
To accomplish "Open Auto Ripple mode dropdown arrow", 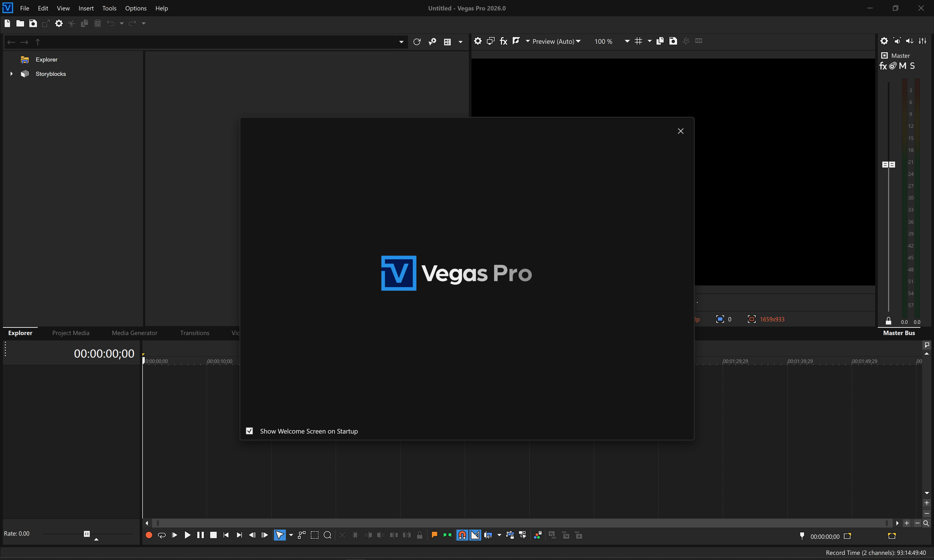I will (x=499, y=535).
